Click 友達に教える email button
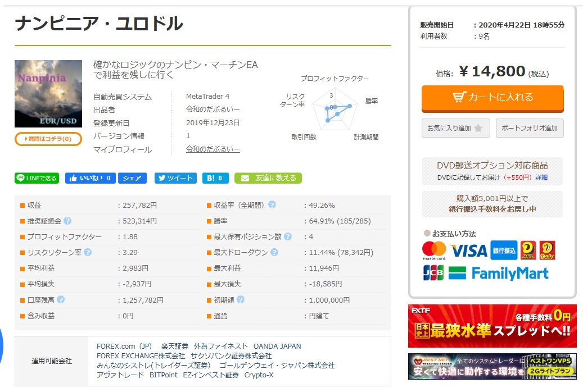This screenshot has height=392, width=583. tap(268, 178)
